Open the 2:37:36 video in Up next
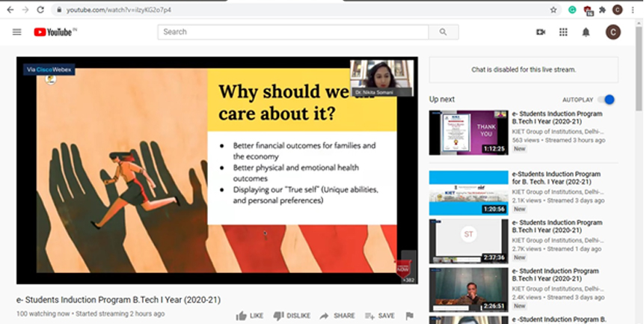The height and width of the screenshot is (324, 644). click(467, 241)
